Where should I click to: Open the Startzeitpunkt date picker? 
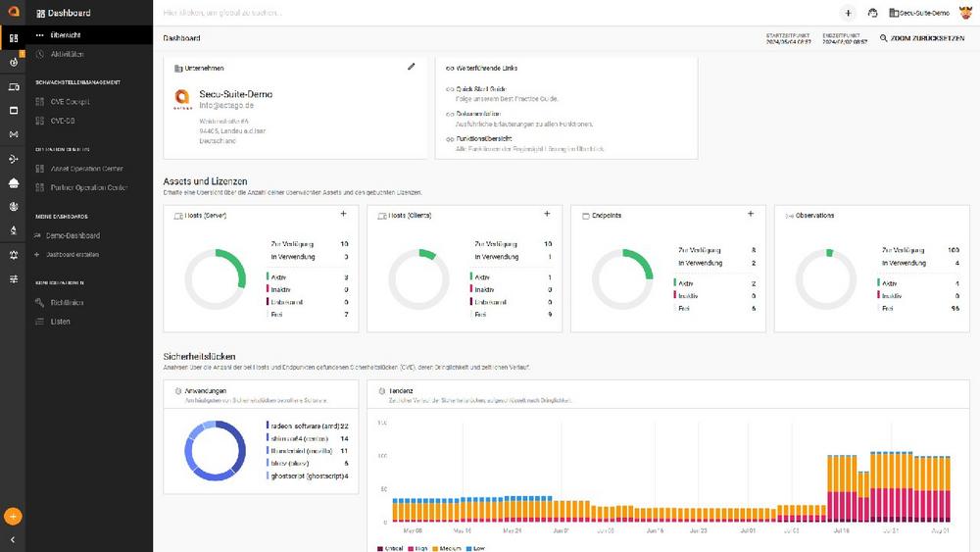click(788, 39)
